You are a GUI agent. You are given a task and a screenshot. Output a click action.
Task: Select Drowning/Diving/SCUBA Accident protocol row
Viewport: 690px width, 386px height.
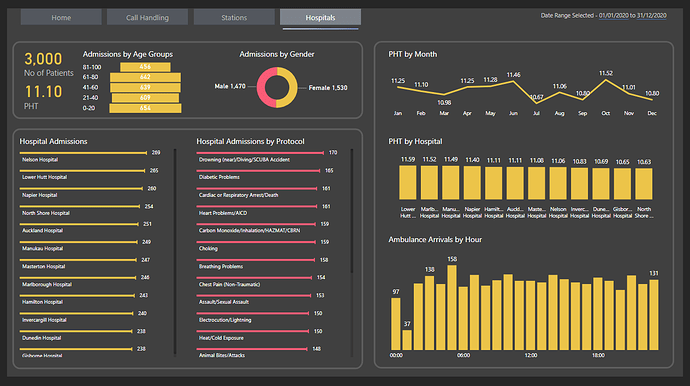click(267, 156)
